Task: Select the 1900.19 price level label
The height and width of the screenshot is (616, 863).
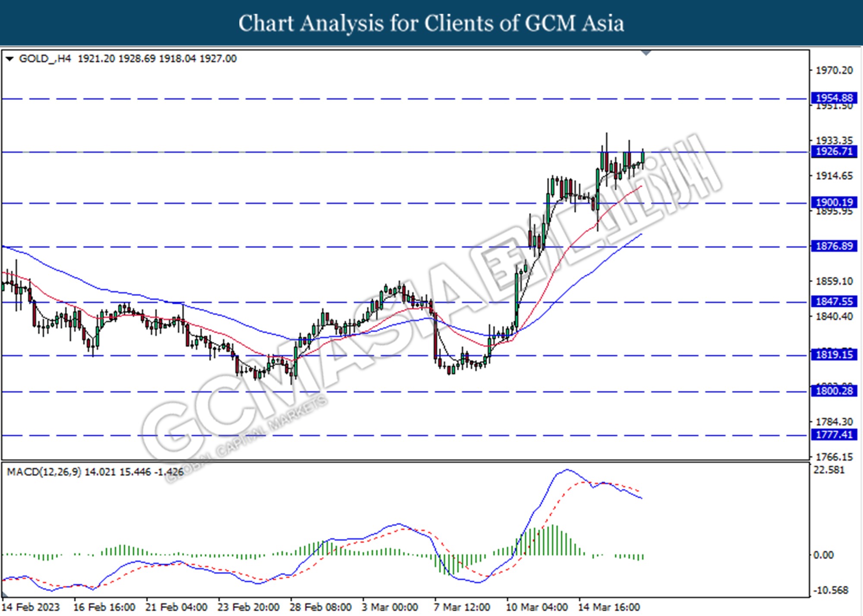Action: pos(834,202)
